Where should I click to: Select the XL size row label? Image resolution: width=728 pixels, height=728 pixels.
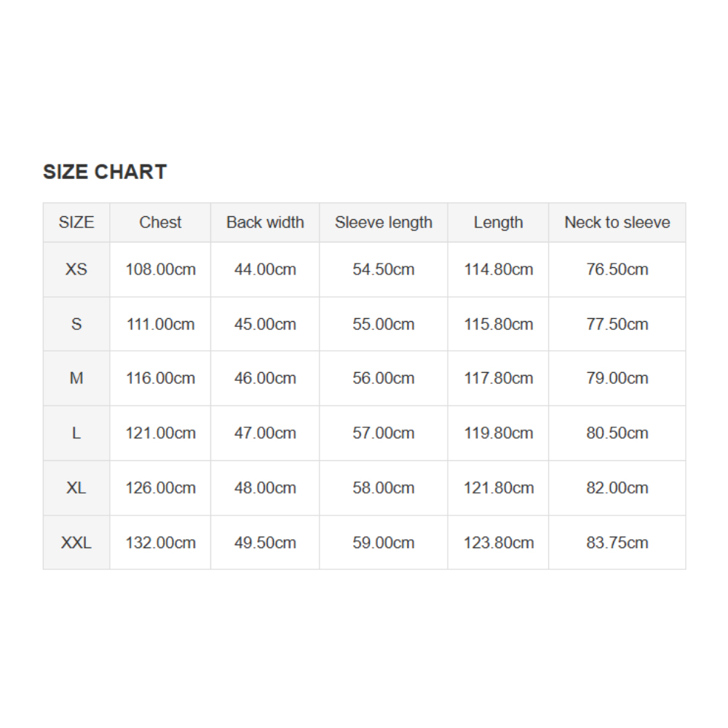coord(76,488)
